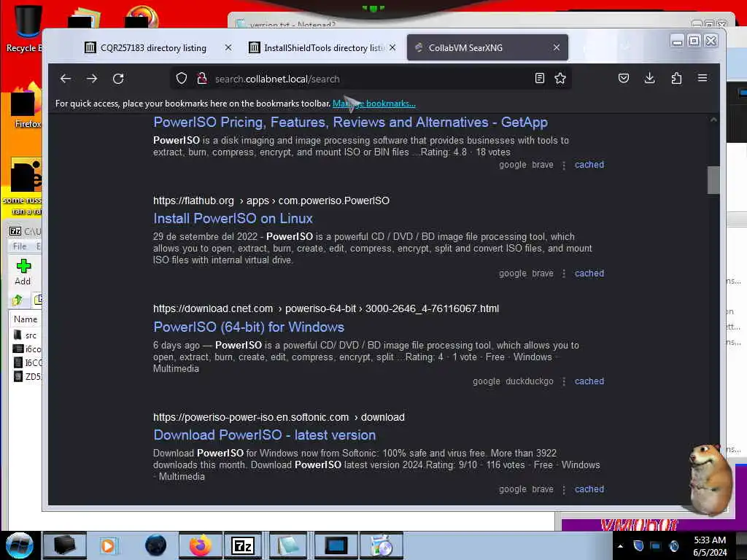Open the Windows Start menu
The height and width of the screenshot is (560, 747).
click(x=20, y=545)
